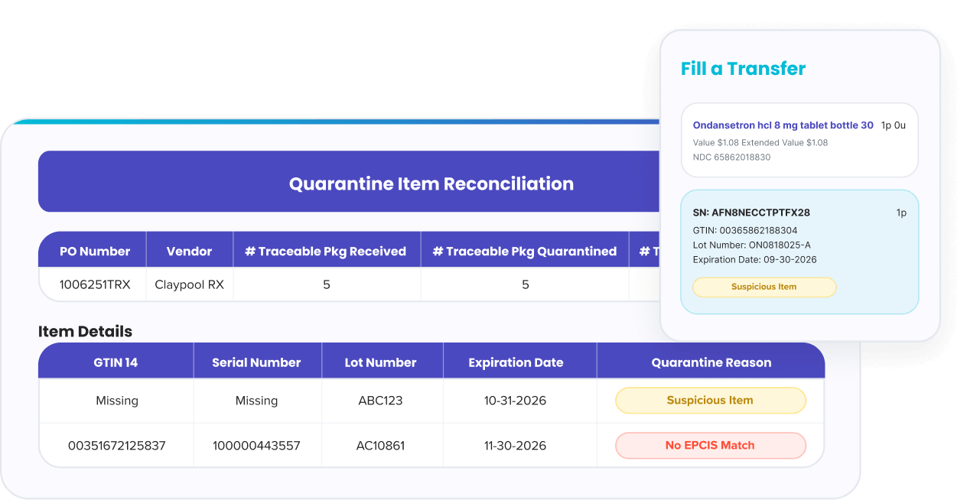Sort by Lot Number column header

point(381,362)
